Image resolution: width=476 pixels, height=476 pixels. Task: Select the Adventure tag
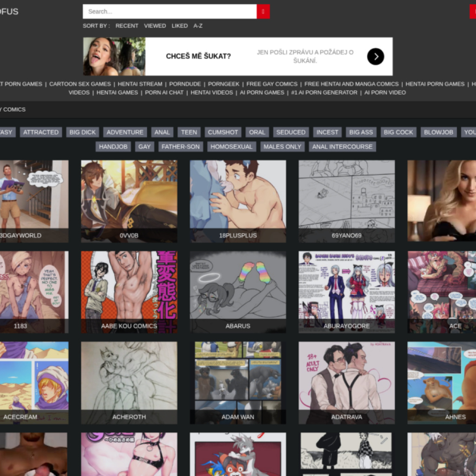125,132
